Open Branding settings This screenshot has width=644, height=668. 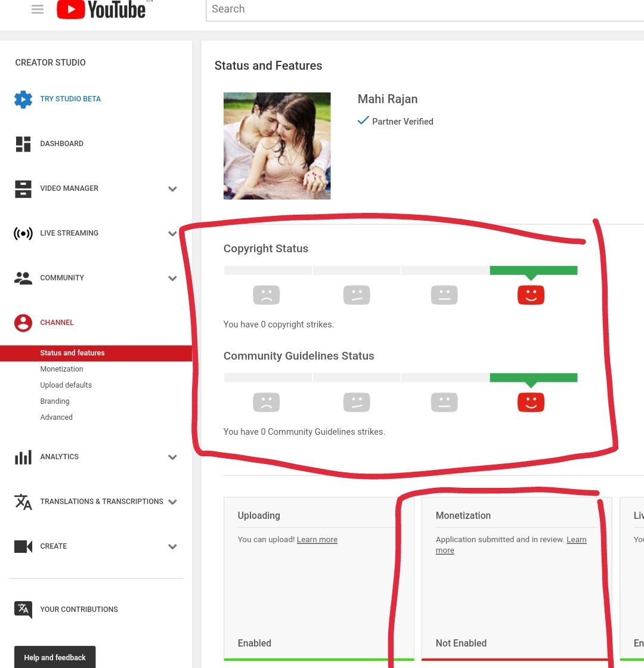tap(54, 401)
